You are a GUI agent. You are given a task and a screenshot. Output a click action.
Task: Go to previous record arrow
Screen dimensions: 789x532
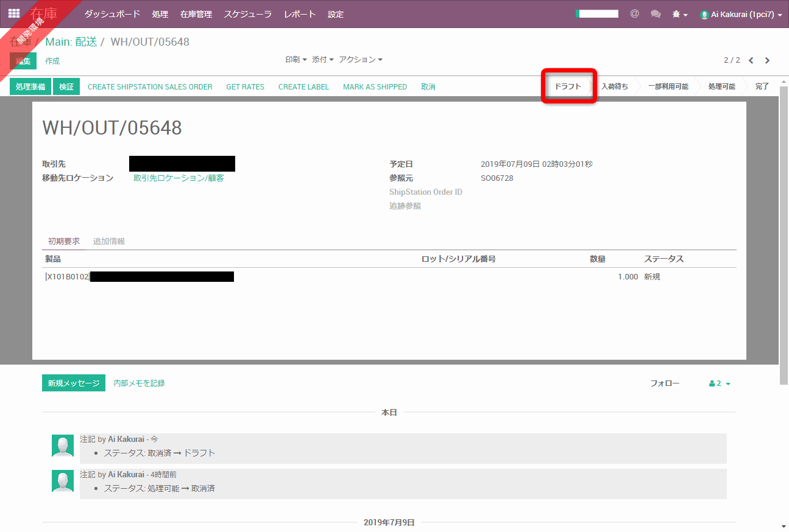click(x=751, y=60)
